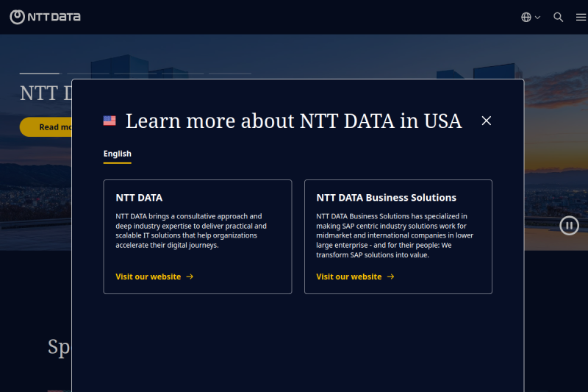Open the globe language selector
This screenshot has width=588, height=392.
point(530,17)
